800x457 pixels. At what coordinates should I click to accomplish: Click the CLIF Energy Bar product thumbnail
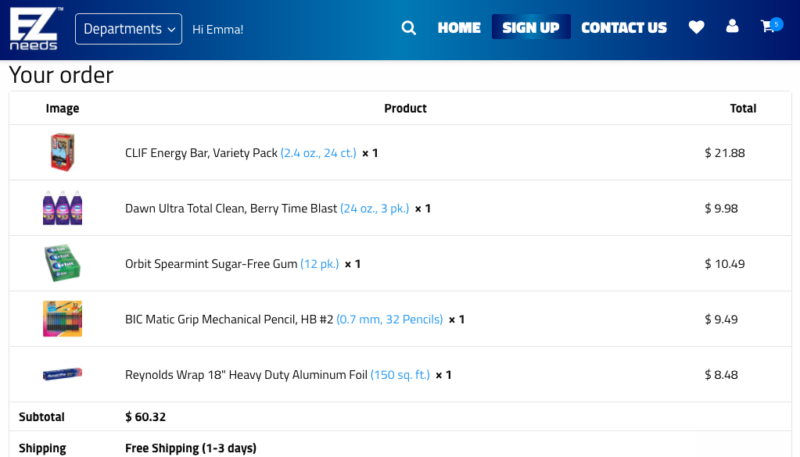(62, 152)
